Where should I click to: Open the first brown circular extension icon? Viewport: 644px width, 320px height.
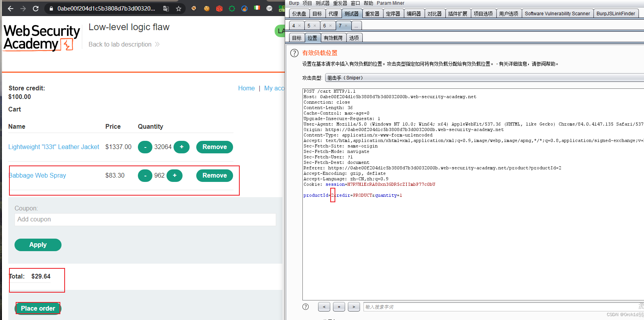(x=194, y=8)
